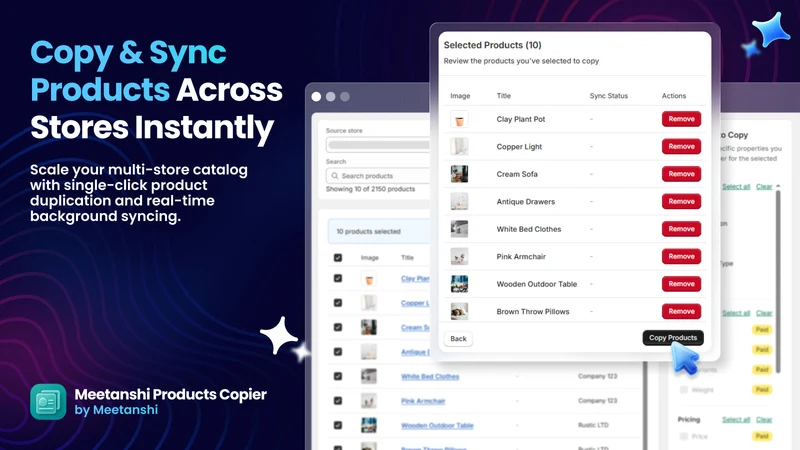Click the Wooden Outdoor Table thumbnail in background table

coord(369,426)
